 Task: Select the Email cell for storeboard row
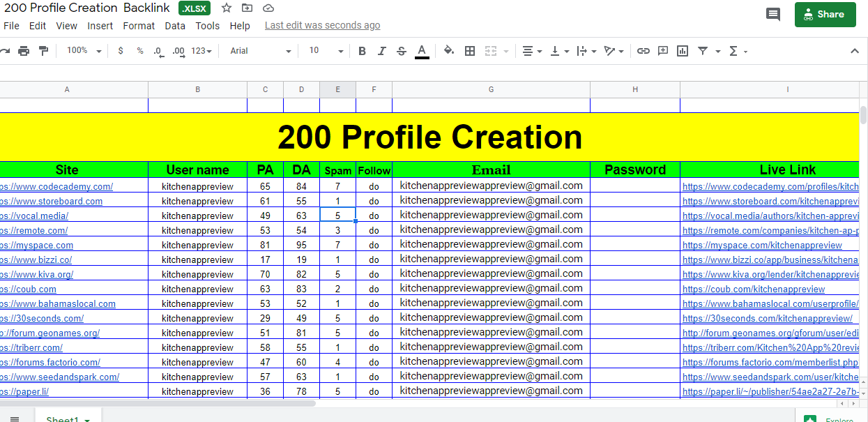click(x=491, y=201)
